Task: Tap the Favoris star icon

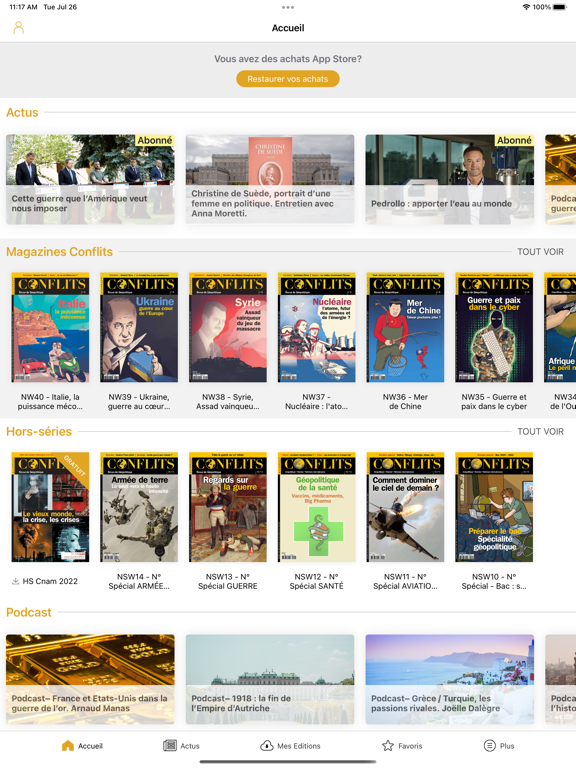Action: point(388,745)
